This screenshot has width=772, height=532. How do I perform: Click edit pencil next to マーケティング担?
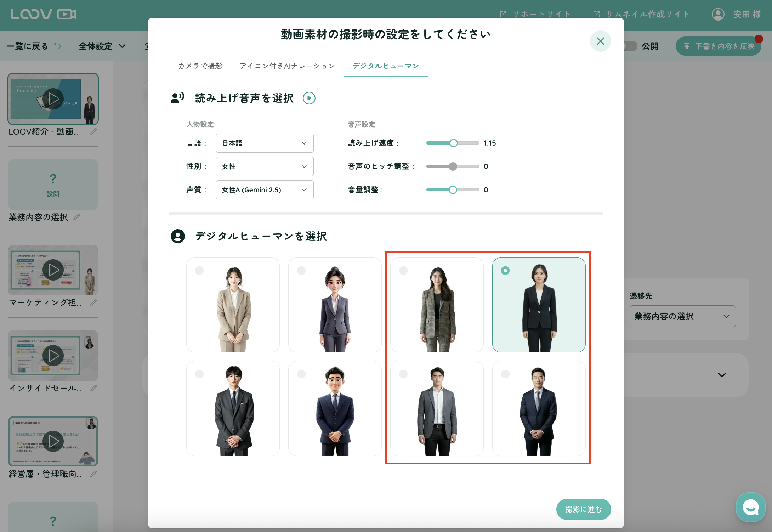coord(93,302)
